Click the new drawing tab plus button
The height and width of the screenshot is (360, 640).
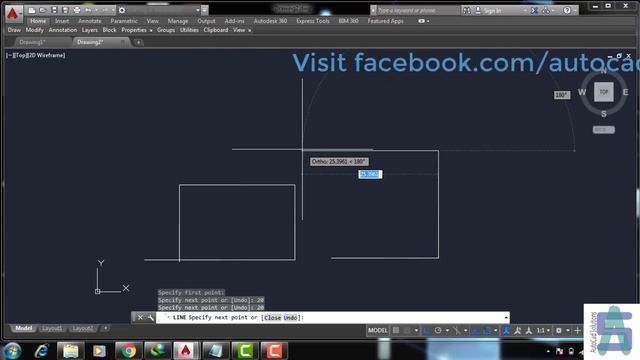[138, 42]
